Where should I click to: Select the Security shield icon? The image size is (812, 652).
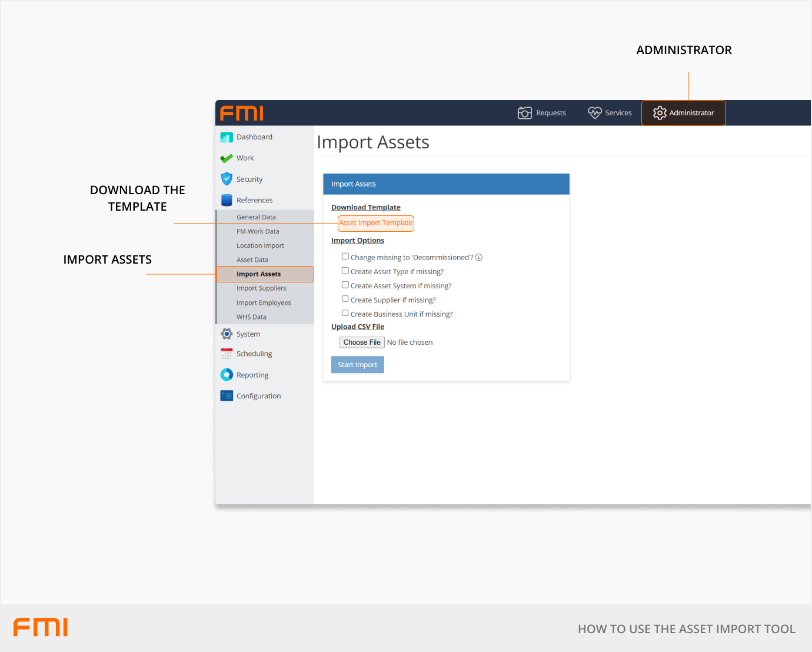click(x=227, y=179)
